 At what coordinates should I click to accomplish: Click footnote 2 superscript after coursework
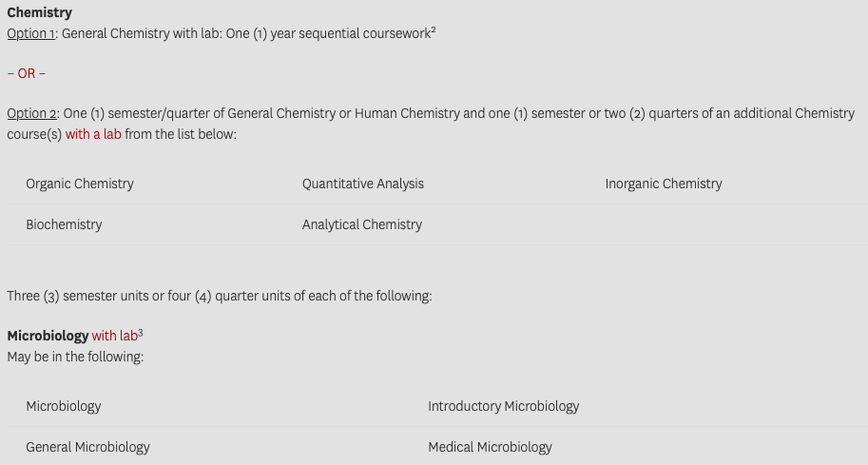coord(434,29)
